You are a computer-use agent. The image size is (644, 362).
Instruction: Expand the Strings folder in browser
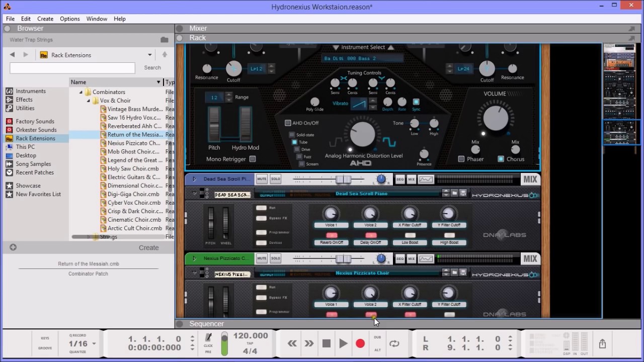(x=89, y=236)
